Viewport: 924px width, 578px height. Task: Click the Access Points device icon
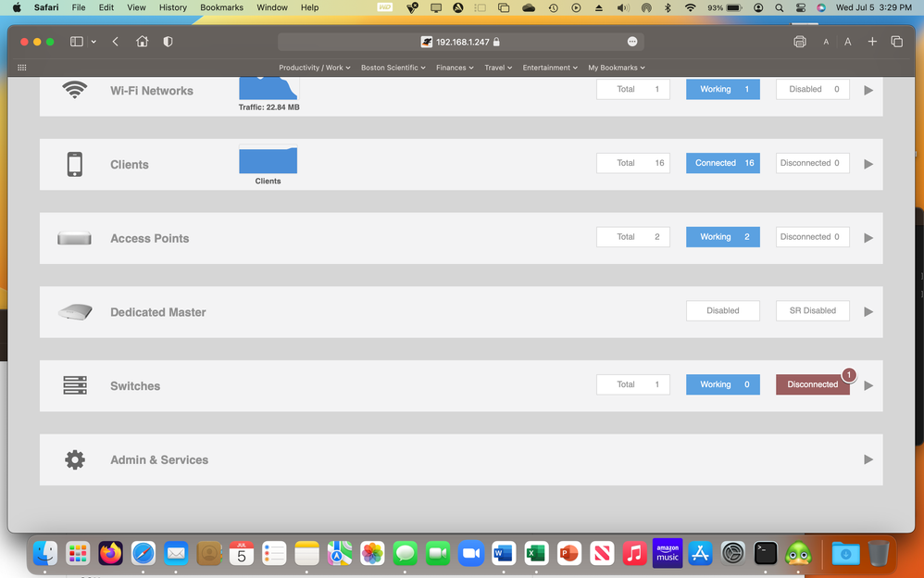tap(74, 238)
